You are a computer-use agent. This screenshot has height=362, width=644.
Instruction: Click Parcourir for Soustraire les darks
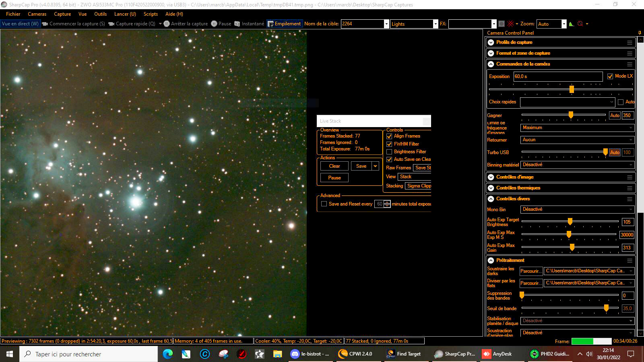coord(531,271)
